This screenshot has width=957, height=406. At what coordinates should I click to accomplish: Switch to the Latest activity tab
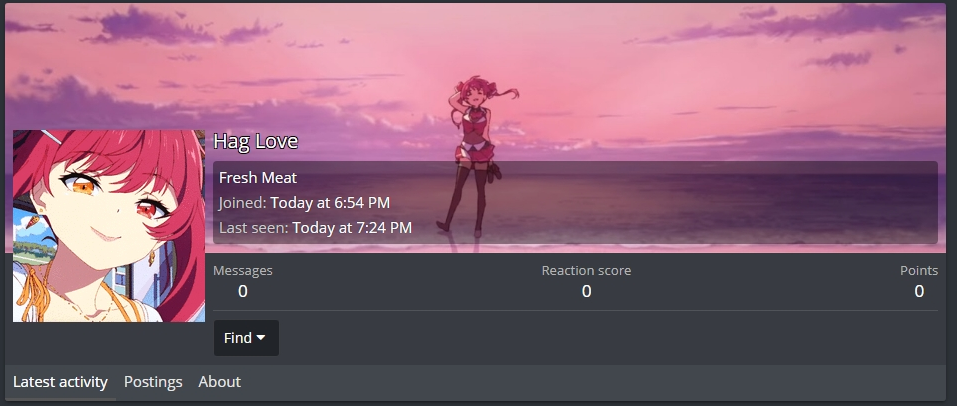[x=60, y=382]
